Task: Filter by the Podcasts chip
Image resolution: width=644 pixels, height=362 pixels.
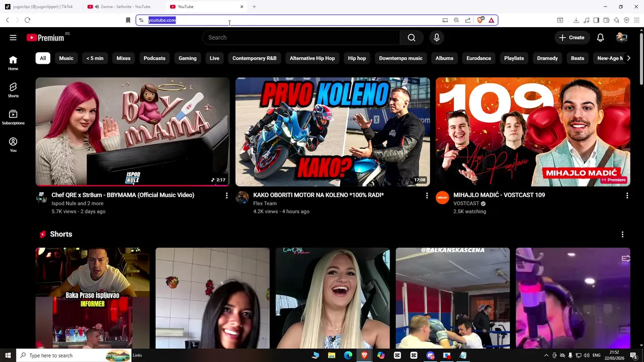Action: pyautogui.click(x=154, y=58)
